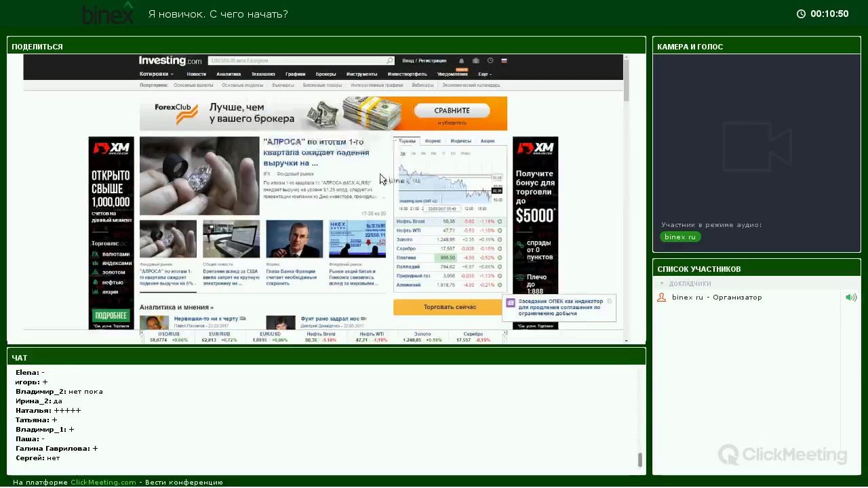Viewport: 868px width, 488px height.
Task: Click the webinar timer clock icon
Action: tap(801, 14)
